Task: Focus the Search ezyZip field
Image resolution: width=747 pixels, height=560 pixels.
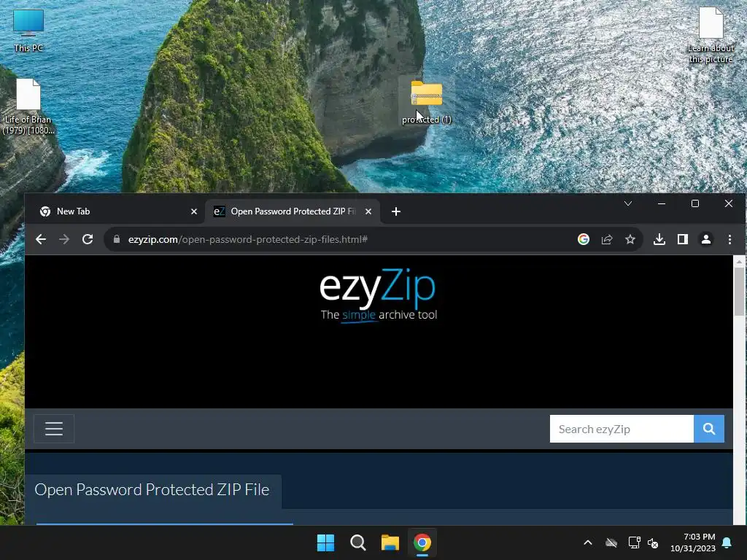Action: [622, 429]
